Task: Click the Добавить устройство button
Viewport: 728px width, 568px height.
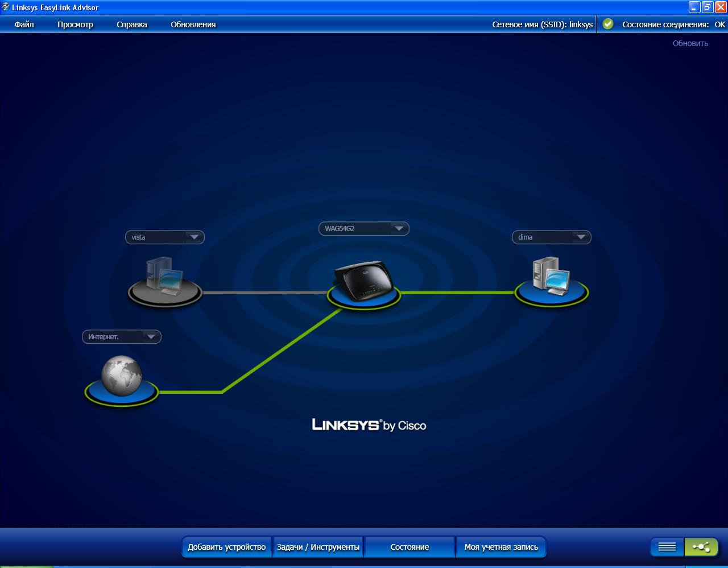Action: coord(226,547)
